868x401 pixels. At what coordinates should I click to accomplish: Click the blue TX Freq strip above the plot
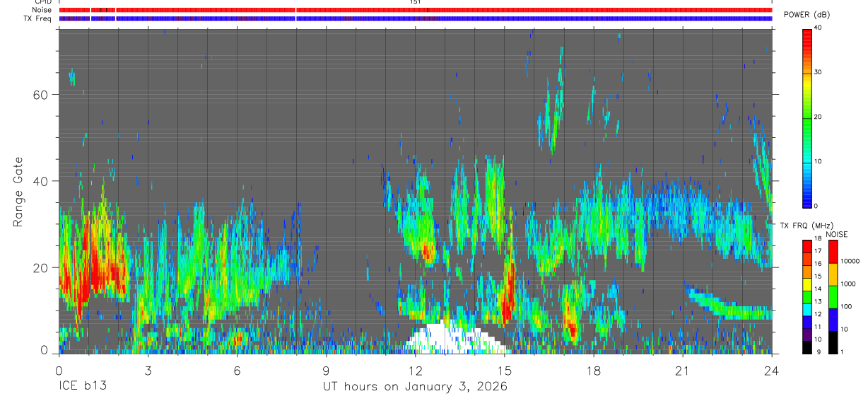click(x=416, y=18)
